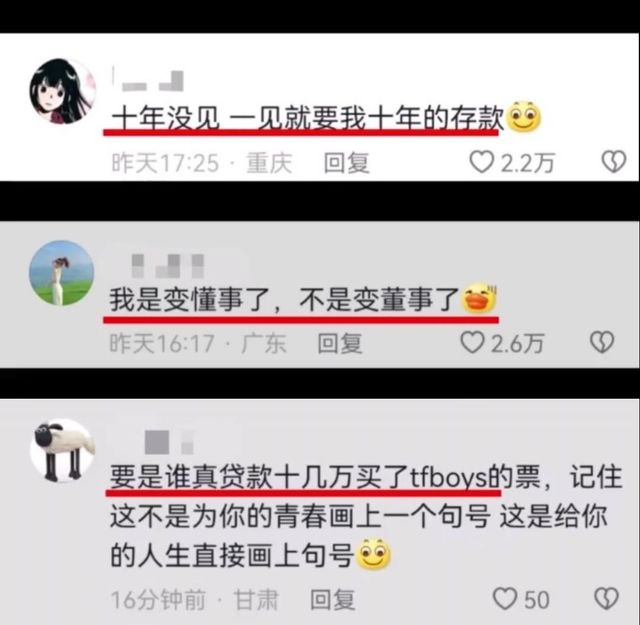Like the 甘肃 comment with 50 likes
Screen dimensions: 640x625
tap(505, 598)
